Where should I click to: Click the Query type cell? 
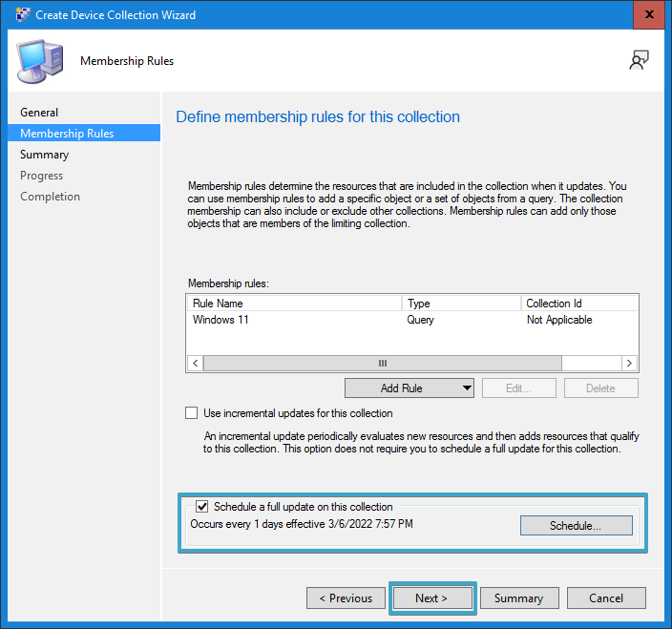[420, 320]
